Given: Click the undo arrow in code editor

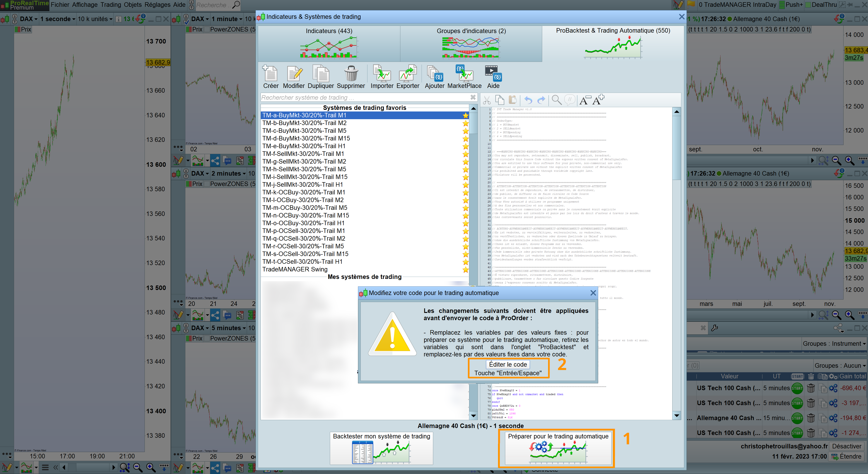Looking at the screenshot, I should tap(528, 100).
